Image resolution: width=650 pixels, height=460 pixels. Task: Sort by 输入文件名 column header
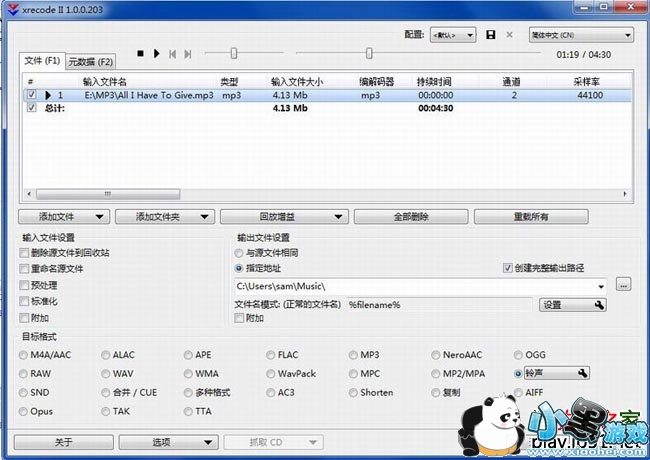coord(104,82)
